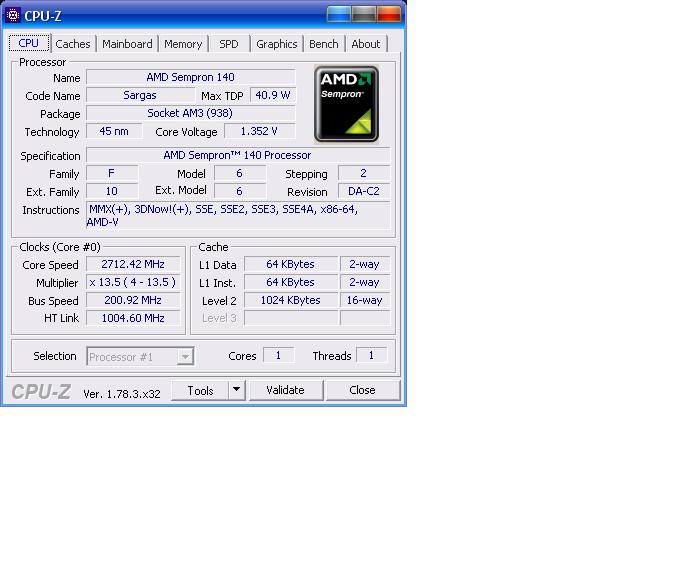Click the Validate button

[285, 390]
